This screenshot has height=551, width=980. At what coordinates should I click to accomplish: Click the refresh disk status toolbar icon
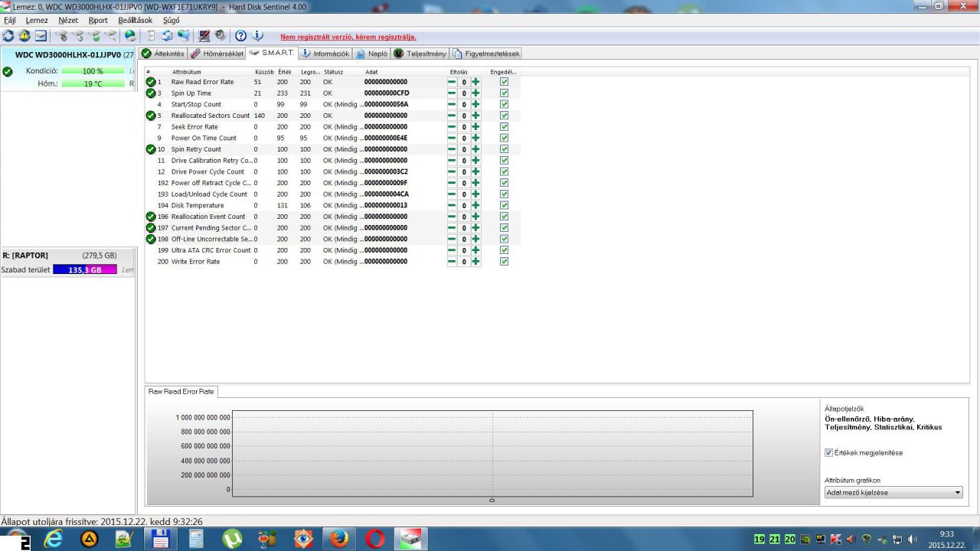click(x=8, y=36)
